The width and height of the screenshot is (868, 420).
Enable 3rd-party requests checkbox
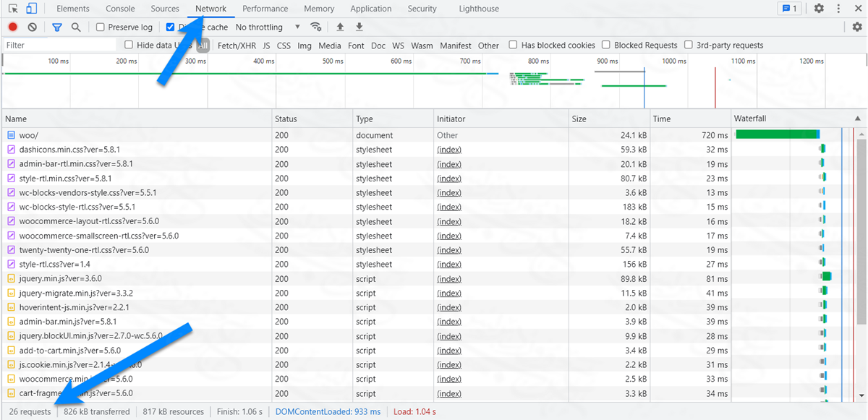688,45
